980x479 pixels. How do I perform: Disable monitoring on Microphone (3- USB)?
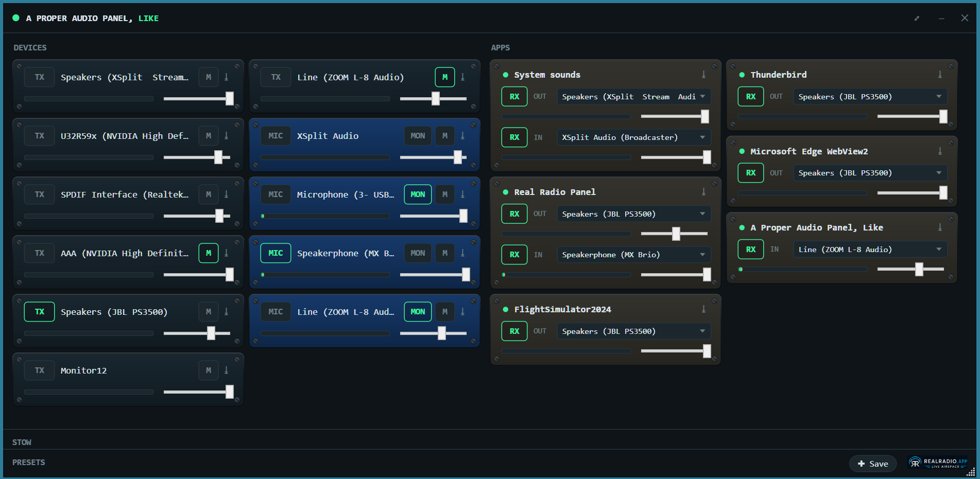tap(418, 194)
